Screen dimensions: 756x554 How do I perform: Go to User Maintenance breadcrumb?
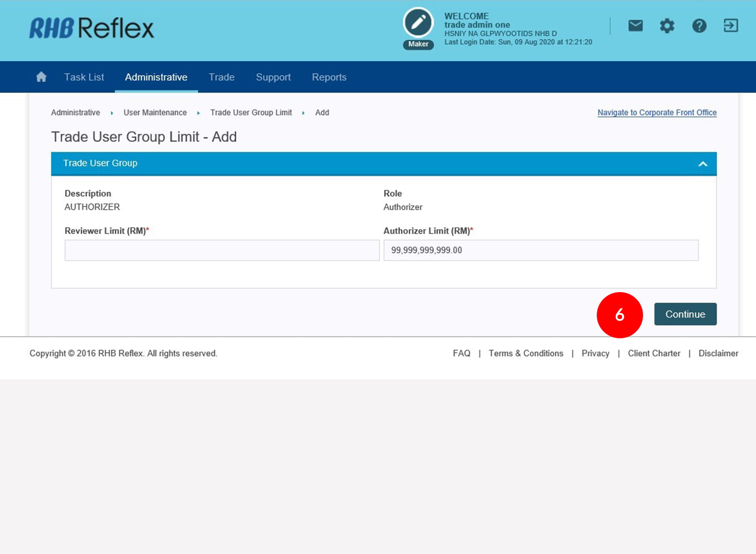pyautogui.click(x=155, y=112)
